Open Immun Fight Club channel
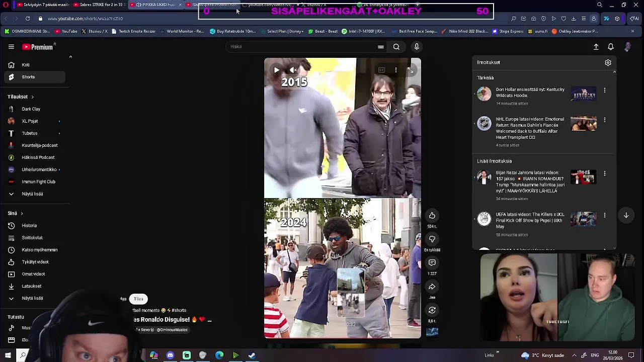 point(35,182)
